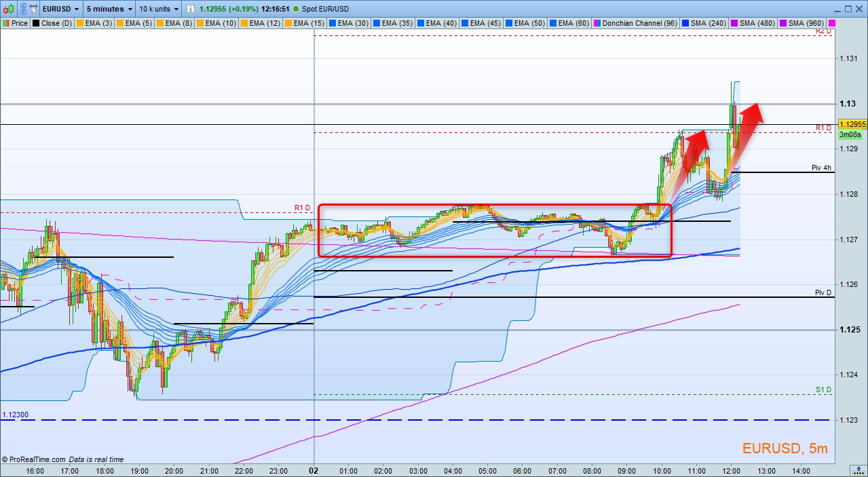Open the EMA (60) indicator label

pyautogui.click(x=569, y=23)
